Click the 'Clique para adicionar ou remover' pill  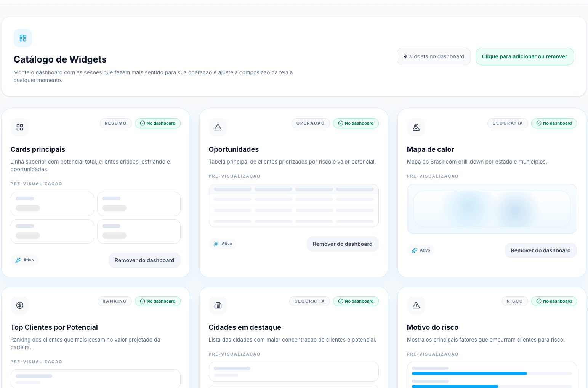tap(524, 56)
